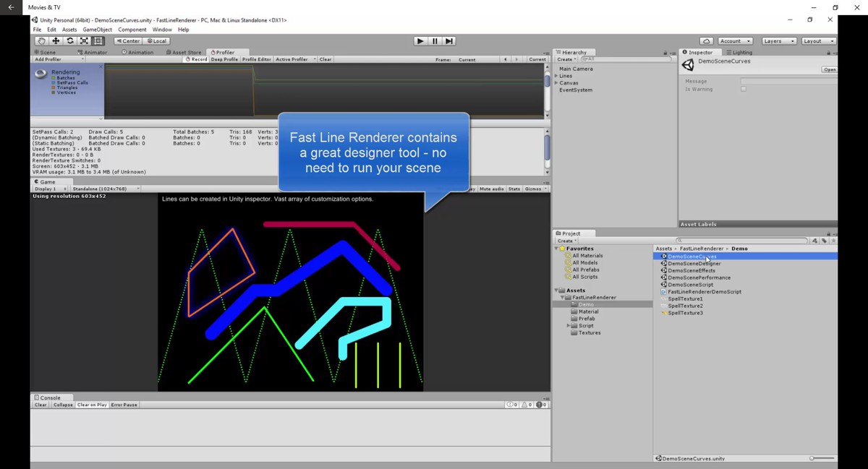The image size is (868, 469).
Task: Click the console error count icon
Action: [x=541, y=405]
